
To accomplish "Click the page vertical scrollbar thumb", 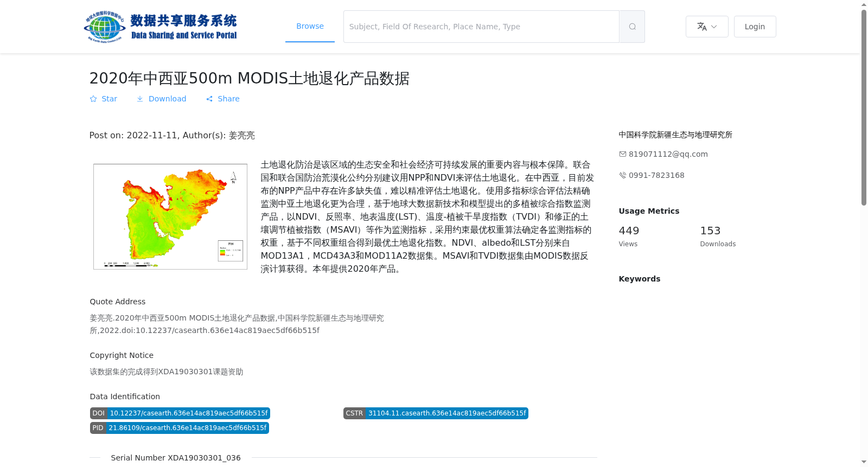I will pyautogui.click(x=864, y=107).
